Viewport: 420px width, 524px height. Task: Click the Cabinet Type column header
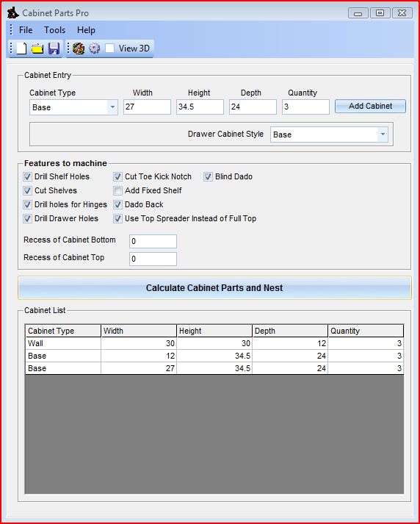(x=63, y=331)
